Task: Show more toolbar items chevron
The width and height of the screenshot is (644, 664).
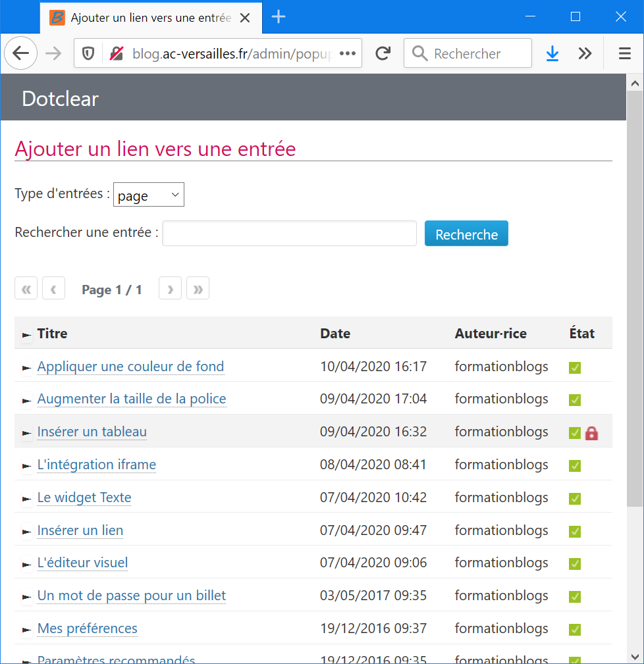Action: click(585, 54)
